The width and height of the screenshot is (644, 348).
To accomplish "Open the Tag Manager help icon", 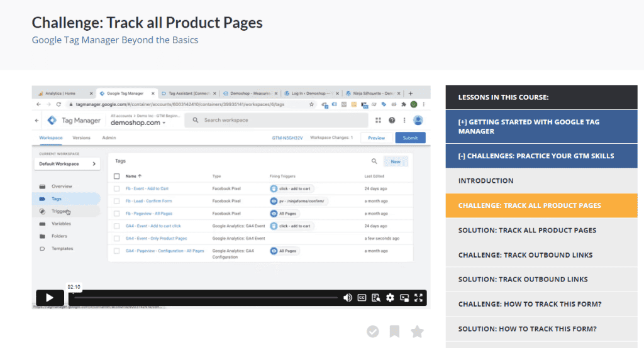I will [x=392, y=120].
